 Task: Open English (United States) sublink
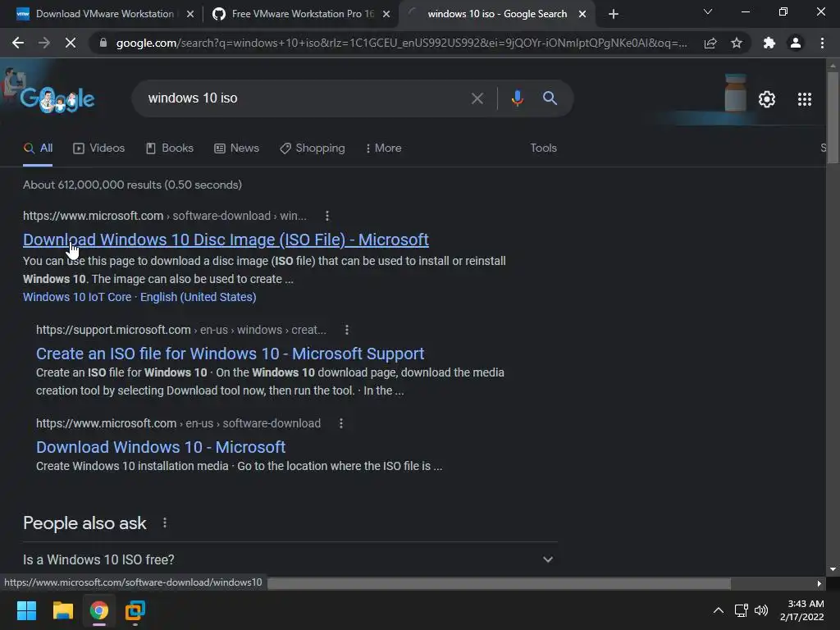199,297
